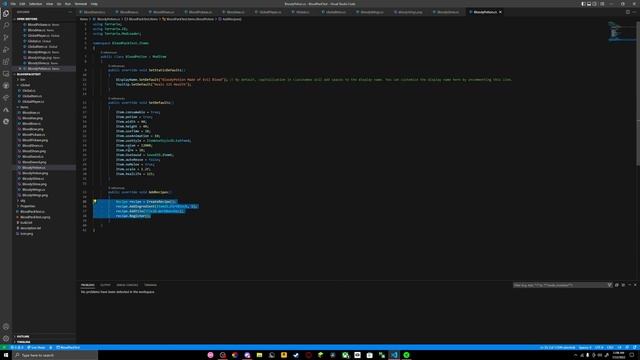
Task: Click BloodPackTest project in status bar
Action: pos(68,348)
